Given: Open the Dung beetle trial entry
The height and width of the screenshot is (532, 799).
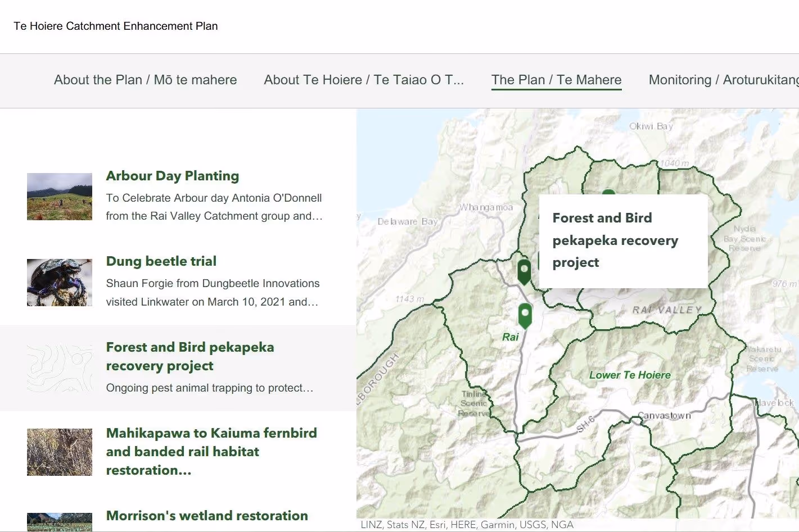Looking at the screenshot, I should 161,261.
